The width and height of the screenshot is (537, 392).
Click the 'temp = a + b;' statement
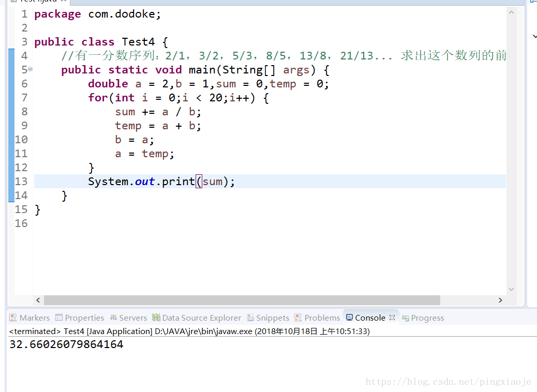coord(158,126)
